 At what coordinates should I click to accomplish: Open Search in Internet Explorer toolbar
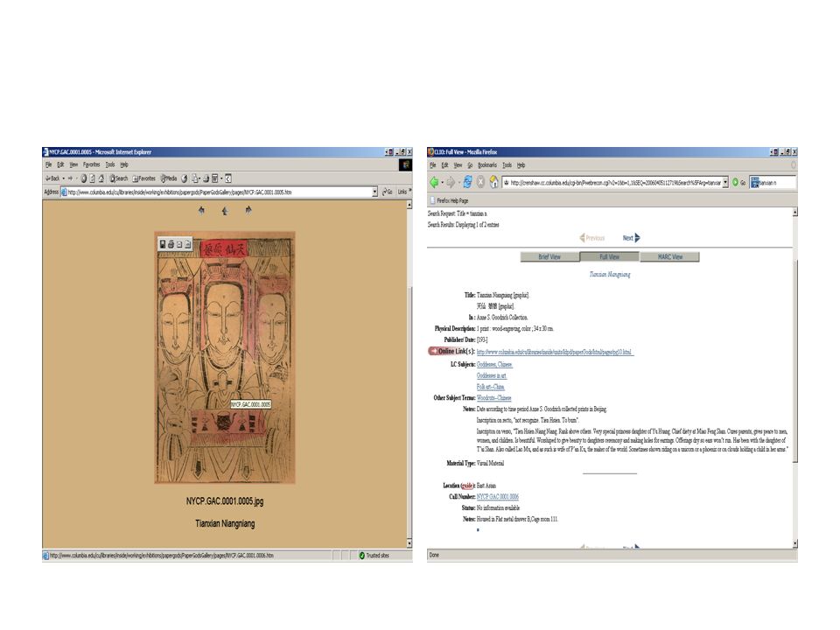pos(119,178)
